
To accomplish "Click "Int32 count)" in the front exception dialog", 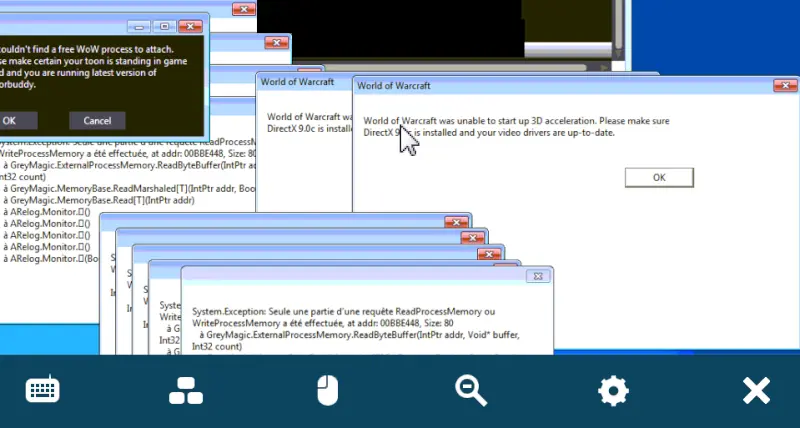I will [217, 346].
